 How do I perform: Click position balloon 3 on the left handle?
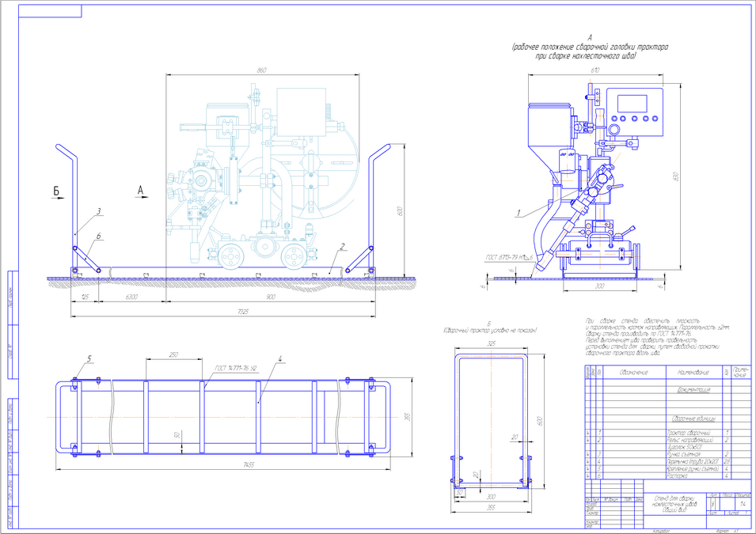pos(98,211)
